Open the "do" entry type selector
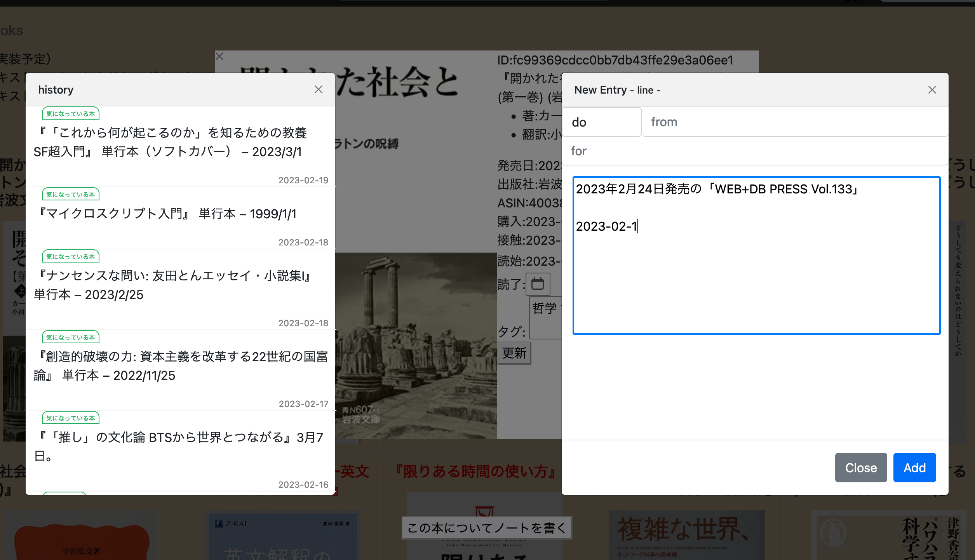Image resolution: width=975 pixels, height=560 pixels. pyautogui.click(x=602, y=122)
